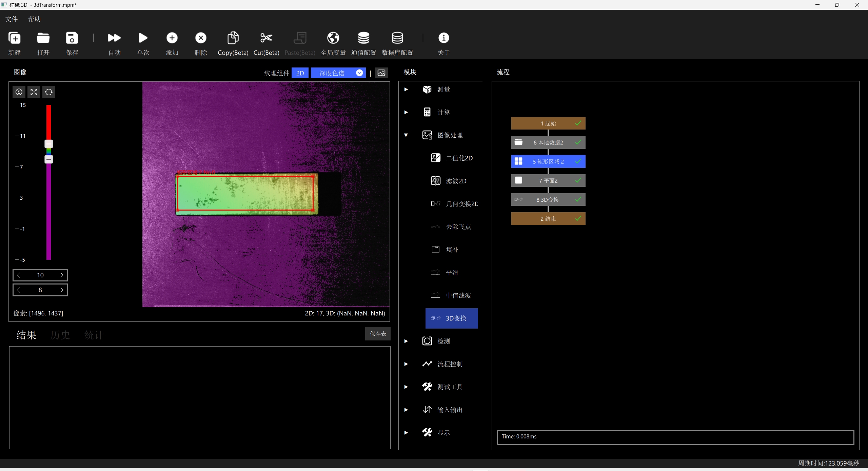Select flow step 1 起始
This screenshot has width=868, height=471.
coord(548,123)
